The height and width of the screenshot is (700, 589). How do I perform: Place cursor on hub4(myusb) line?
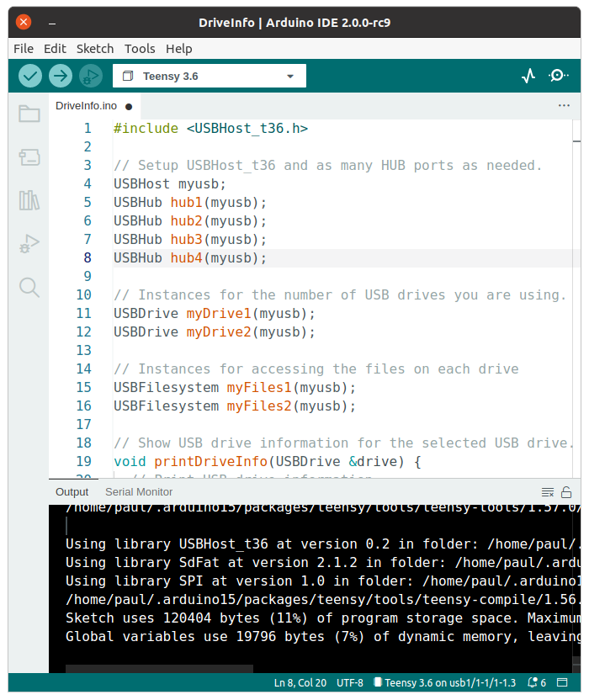pos(190,258)
